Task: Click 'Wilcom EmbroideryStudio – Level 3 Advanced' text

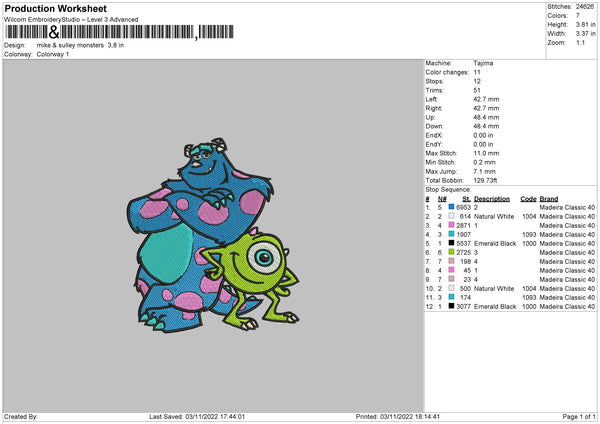Action: tap(71, 20)
